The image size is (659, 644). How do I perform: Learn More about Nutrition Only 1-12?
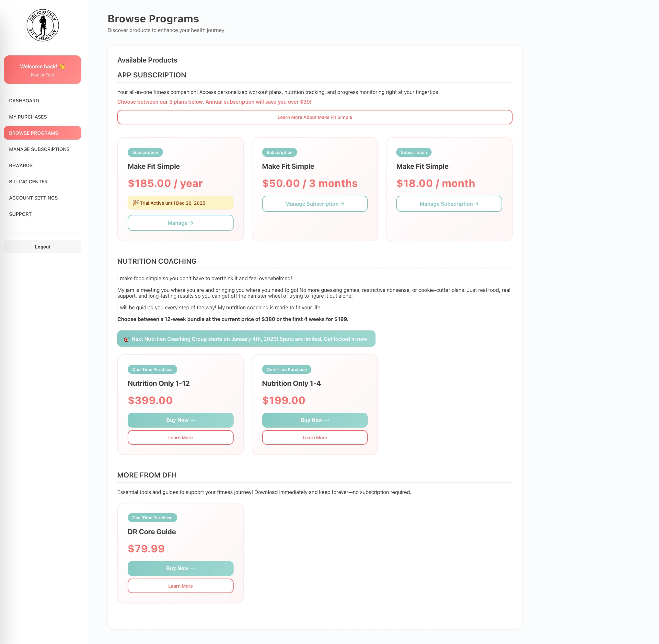(x=180, y=437)
